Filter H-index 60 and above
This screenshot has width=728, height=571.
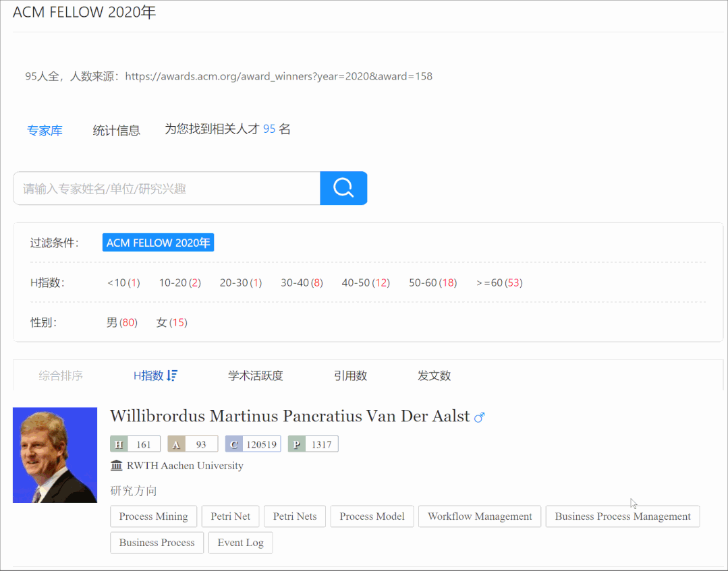tap(499, 282)
